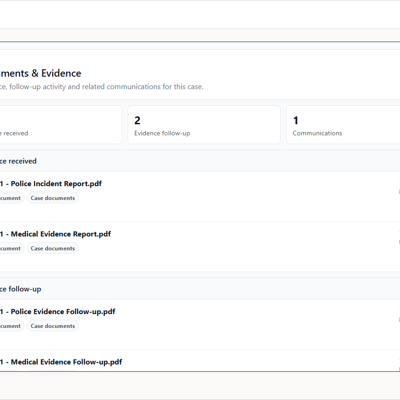This screenshot has height=400, width=400.
Task: Select the partially visible received summary card
Action: 61,125
